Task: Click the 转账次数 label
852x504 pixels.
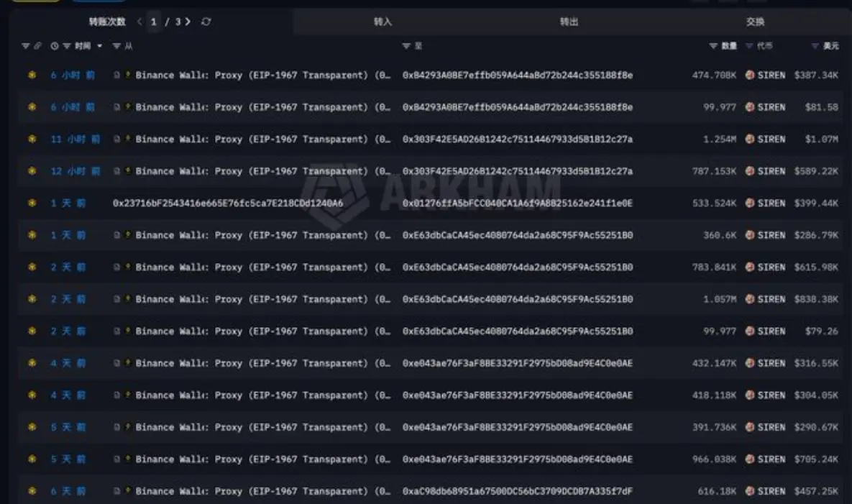Action: (107, 22)
